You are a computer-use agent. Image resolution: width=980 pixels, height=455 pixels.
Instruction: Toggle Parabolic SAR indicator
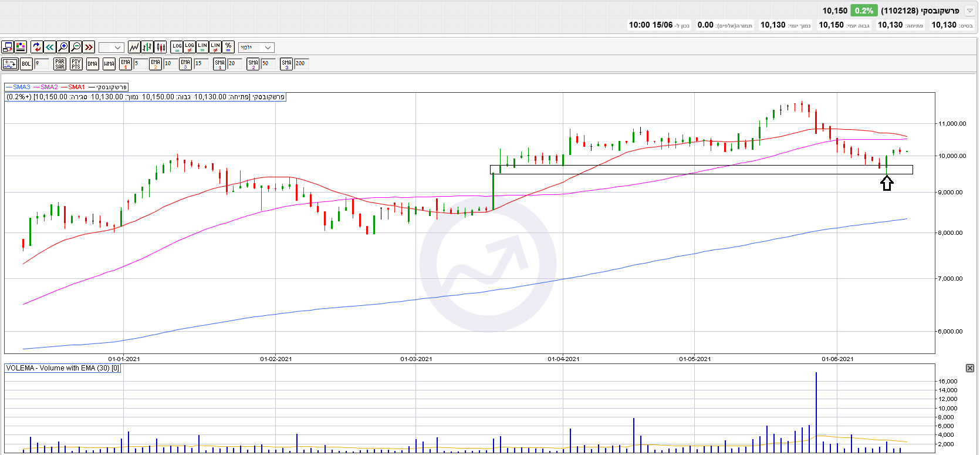point(60,63)
